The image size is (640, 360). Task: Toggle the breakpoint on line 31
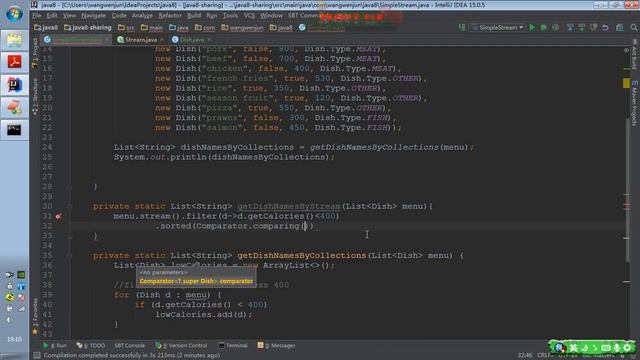click(x=58, y=216)
